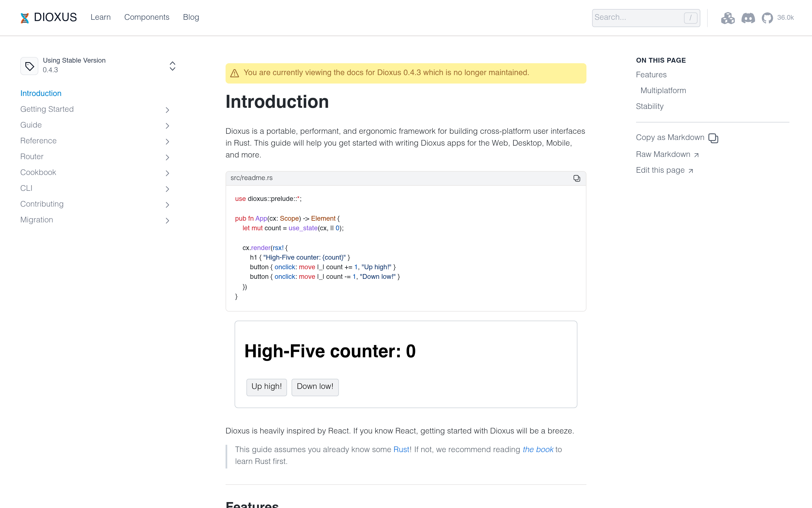
Task: Open the Blog menu item
Action: pos(191,17)
